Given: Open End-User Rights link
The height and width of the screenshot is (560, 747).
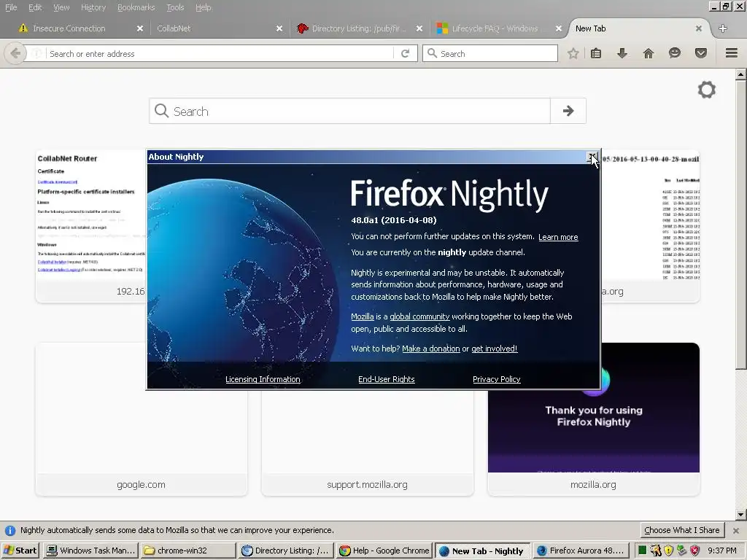Looking at the screenshot, I should click(x=387, y=379).
